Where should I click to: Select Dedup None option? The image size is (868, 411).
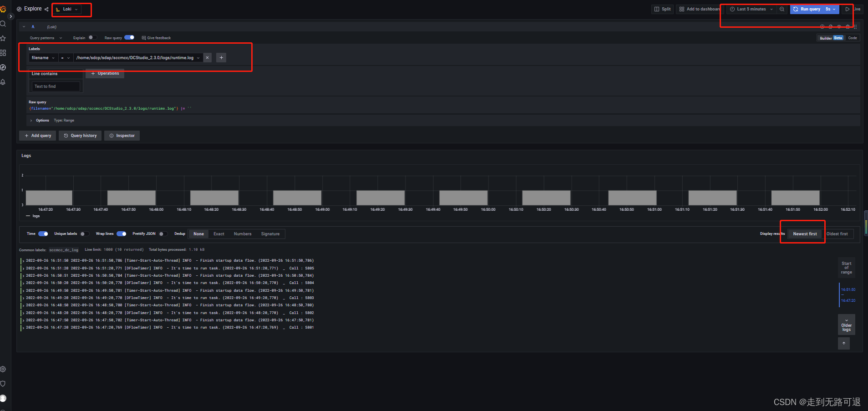click(x=199, y=234)
